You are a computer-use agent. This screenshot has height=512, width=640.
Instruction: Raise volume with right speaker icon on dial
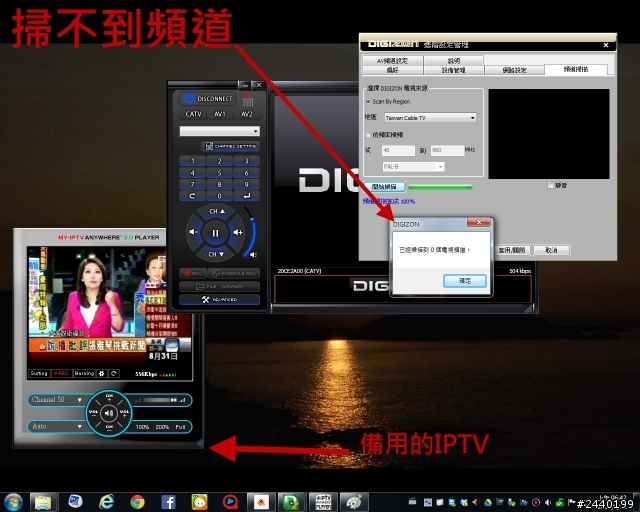point(238,232)
